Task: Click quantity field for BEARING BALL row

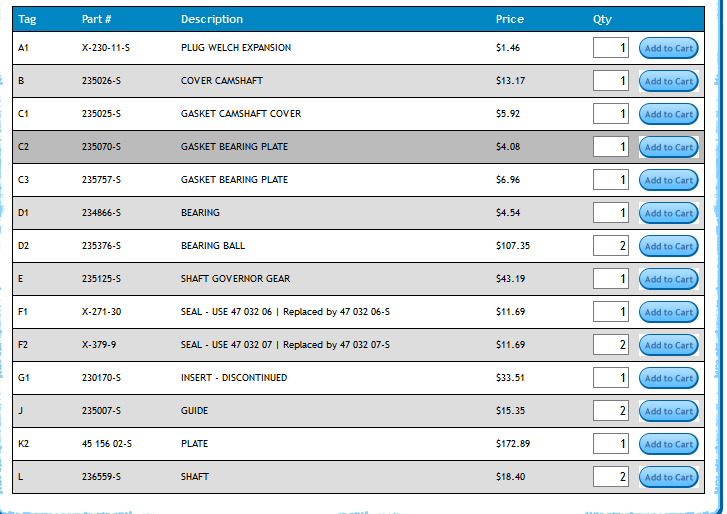Action: 611,246
